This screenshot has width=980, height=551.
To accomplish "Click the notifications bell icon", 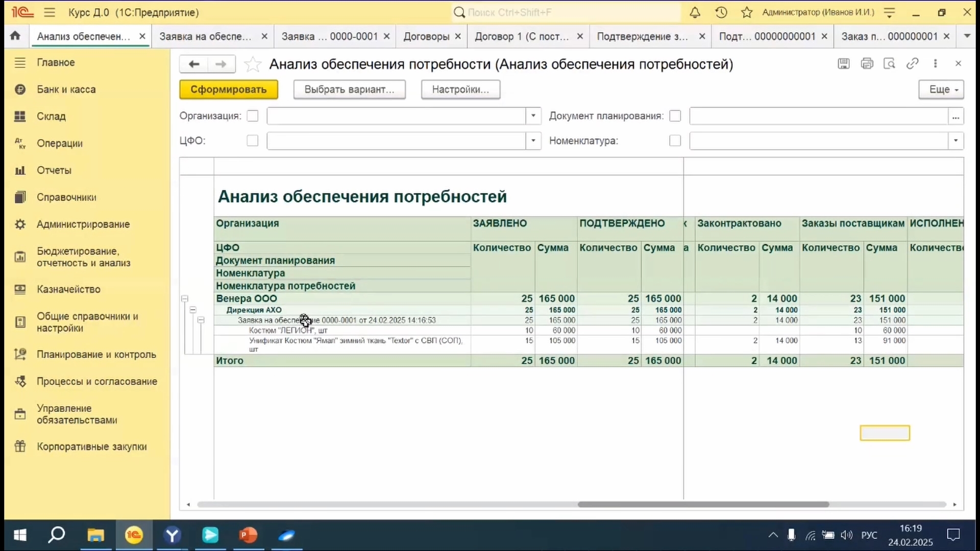I will click(x=695, y=12).
